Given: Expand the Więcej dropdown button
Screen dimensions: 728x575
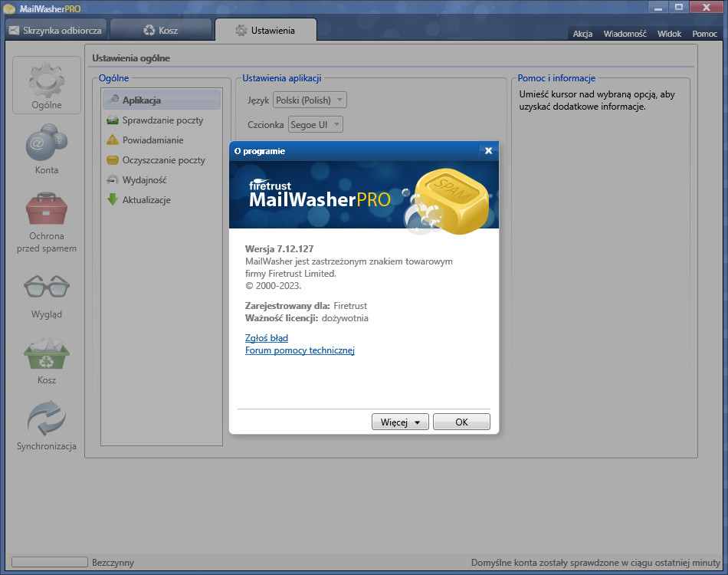Looking at the screenshot, I should point(400,422).
